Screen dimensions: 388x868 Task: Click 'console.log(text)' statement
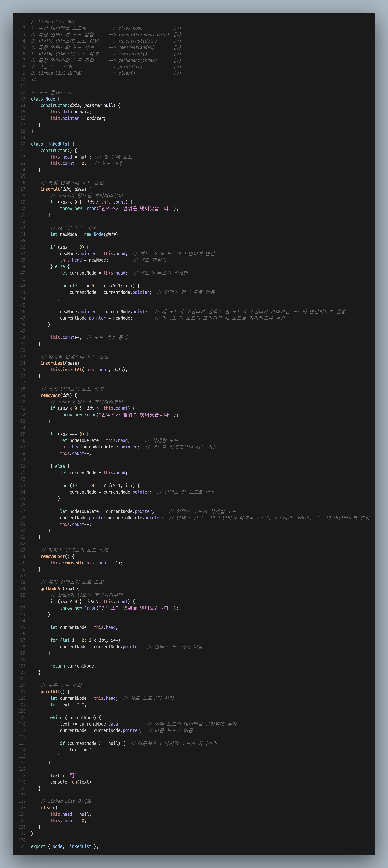71,782
